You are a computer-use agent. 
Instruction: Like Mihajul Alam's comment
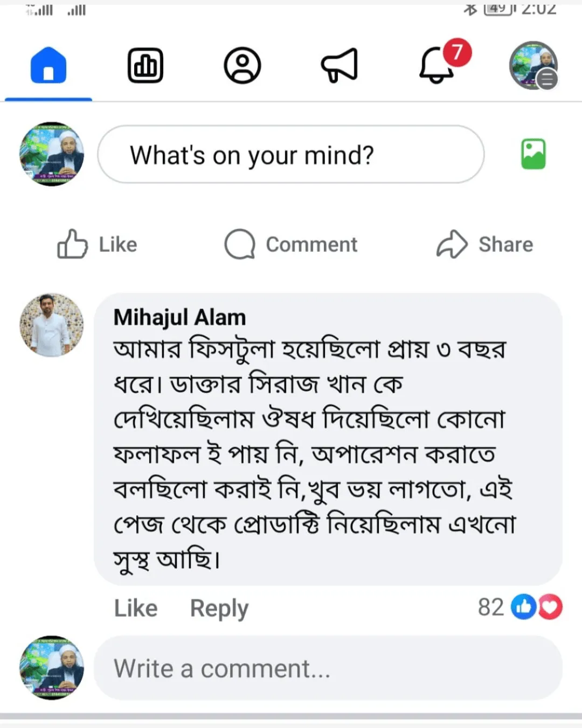point(136,608)
